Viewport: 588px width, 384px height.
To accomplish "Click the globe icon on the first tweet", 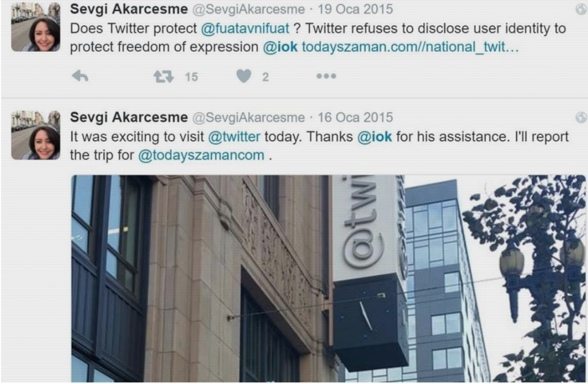I will tap(582, 9).
